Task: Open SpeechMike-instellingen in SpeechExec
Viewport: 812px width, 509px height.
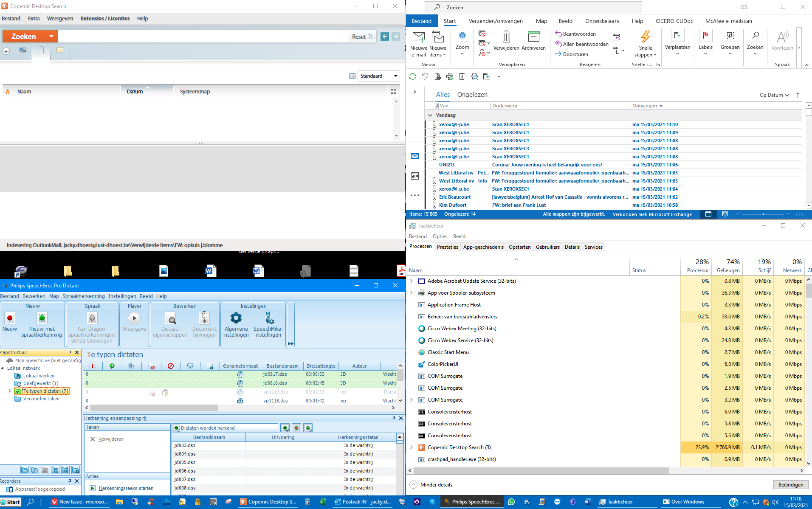Action: pyautogui.click(x=268, y=325)
